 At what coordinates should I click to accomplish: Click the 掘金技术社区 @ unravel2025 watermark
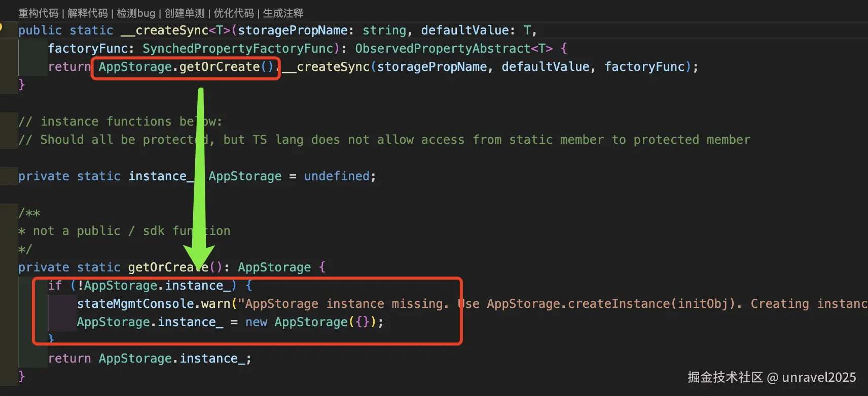pyautogui.click(x=771, y=377)
